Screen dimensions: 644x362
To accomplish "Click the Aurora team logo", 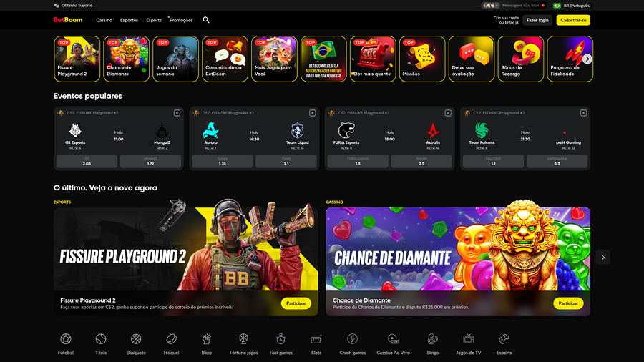I will pyautogui.click(x=210, y=131).
